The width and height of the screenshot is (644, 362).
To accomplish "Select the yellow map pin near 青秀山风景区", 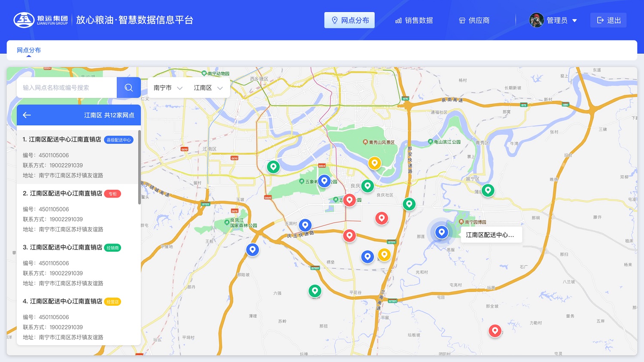I will [374, 163].
